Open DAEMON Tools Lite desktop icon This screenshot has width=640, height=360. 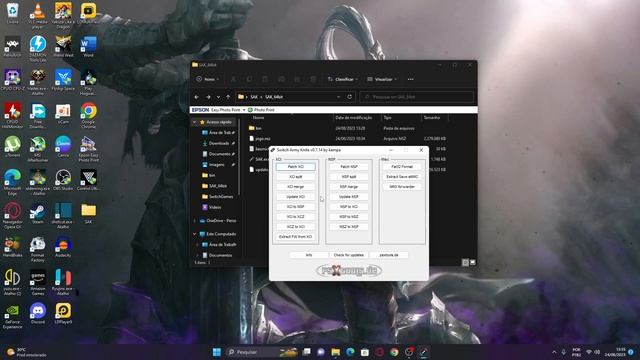[38, 48]
